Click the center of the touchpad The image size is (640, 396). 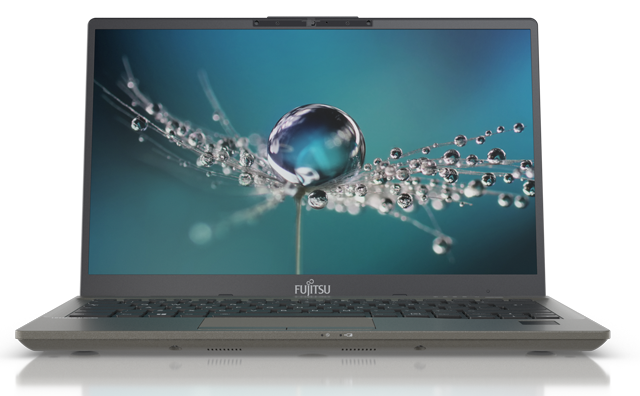(287, 323)
